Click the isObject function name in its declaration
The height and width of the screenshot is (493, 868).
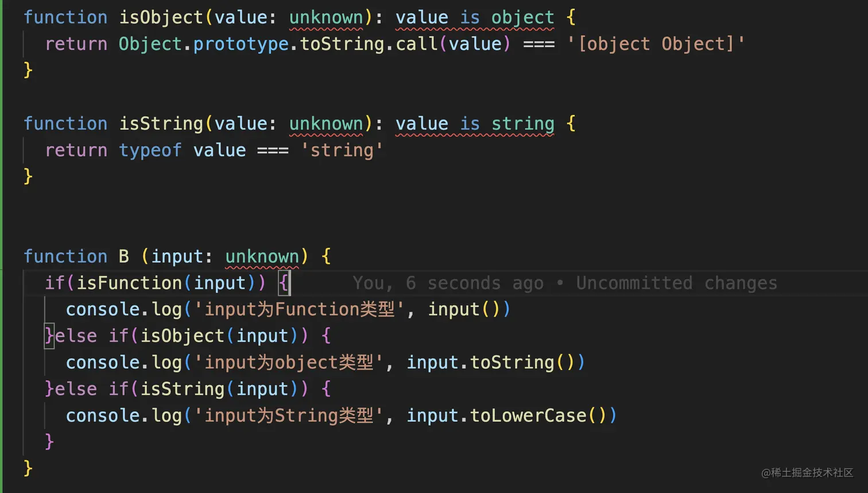[161, 17]
